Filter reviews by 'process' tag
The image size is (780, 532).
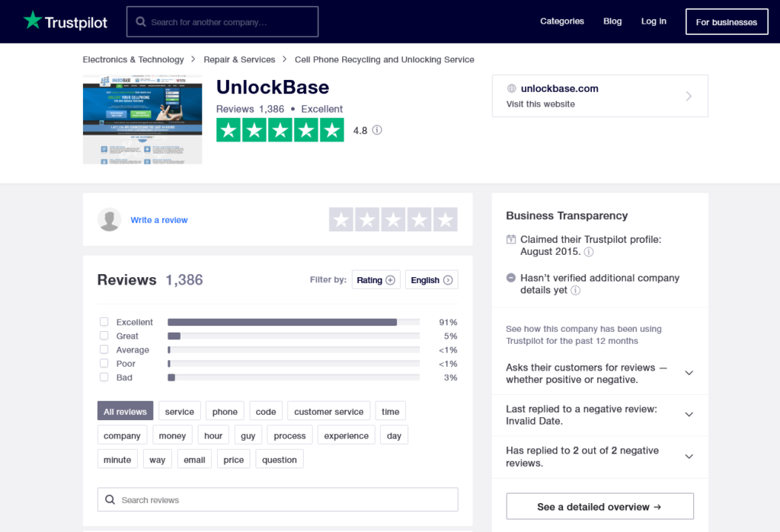(x=290, y=435)
